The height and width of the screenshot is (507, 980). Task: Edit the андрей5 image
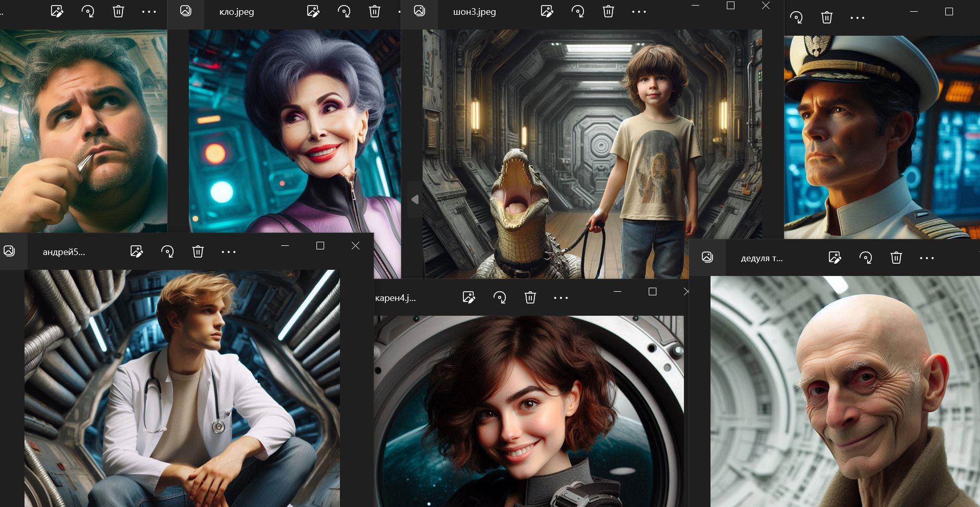click(x=136, y=251)
